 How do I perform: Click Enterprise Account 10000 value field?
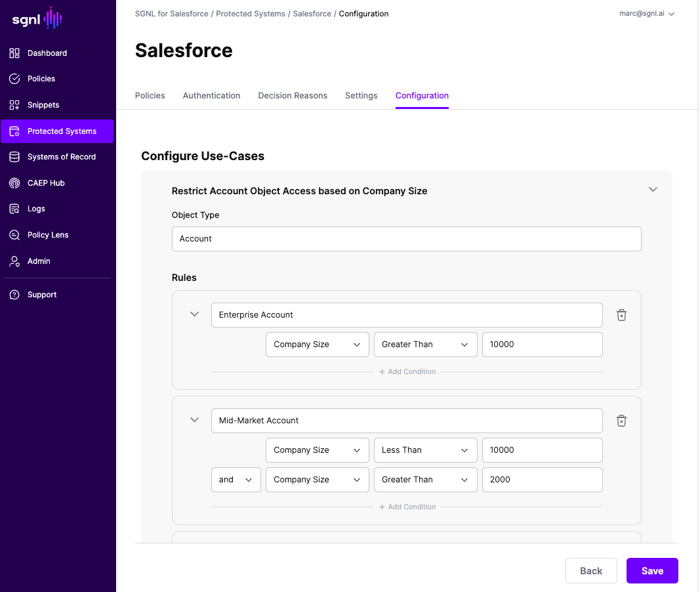(x=543, y=345)
